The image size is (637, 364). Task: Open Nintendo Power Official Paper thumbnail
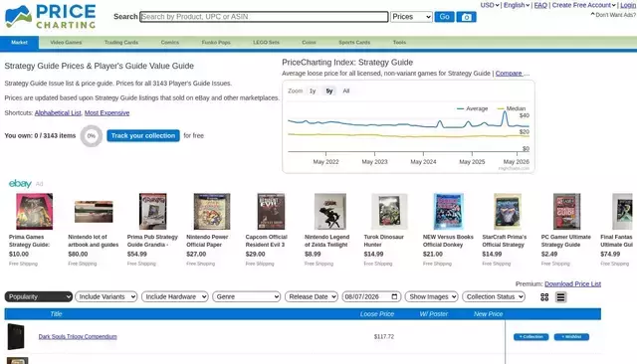[x=212, y=212]
